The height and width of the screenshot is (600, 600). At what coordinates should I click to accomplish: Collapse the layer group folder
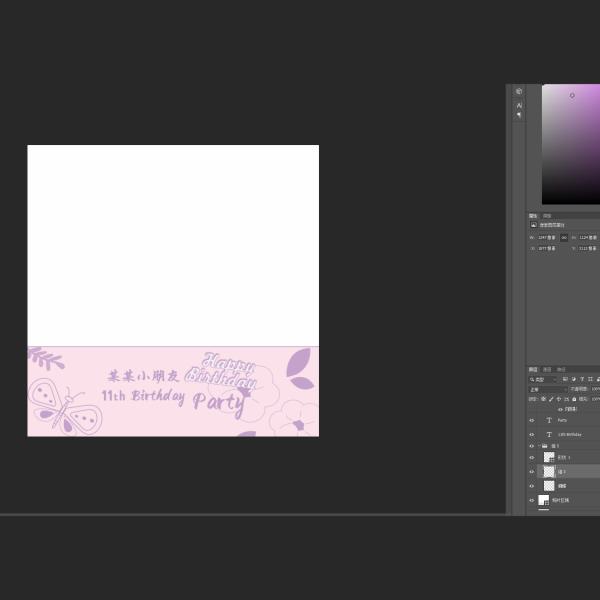[539, 446]
